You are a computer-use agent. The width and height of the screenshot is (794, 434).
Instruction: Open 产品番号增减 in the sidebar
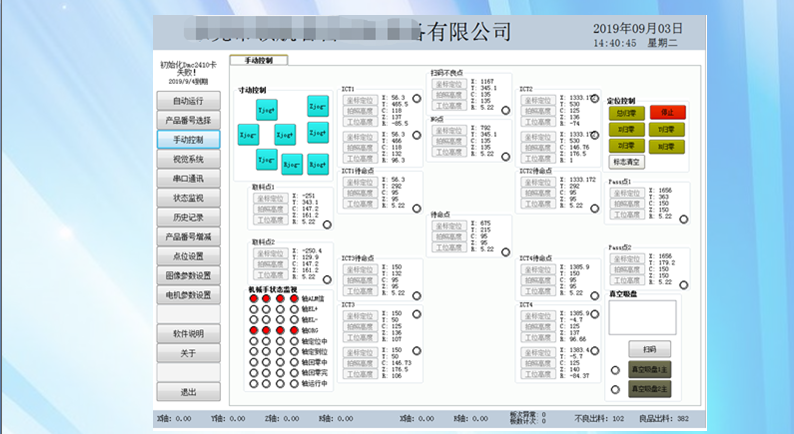[x=188, y=236]
